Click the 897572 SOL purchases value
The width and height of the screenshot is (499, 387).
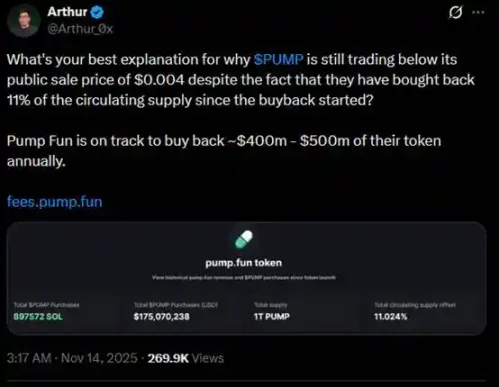(38, 316)
